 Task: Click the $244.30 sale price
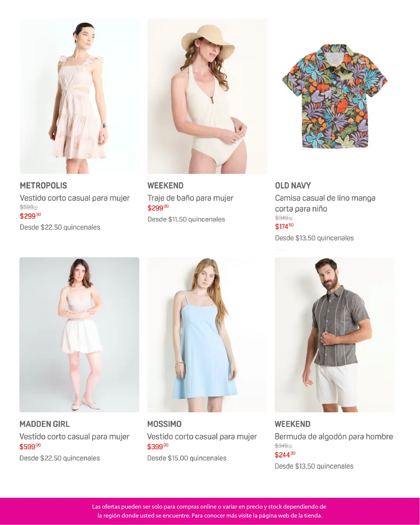click(x=285, y=455)
